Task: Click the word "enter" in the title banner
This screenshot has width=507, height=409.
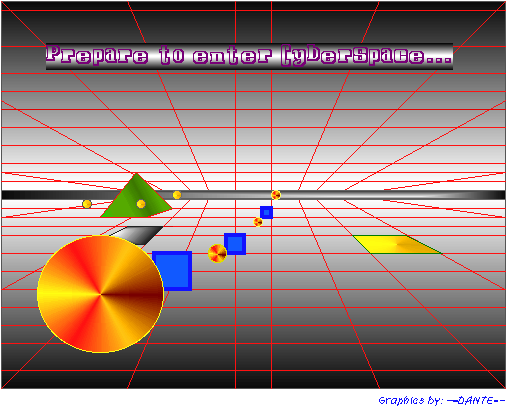Action: pos(232,55)
